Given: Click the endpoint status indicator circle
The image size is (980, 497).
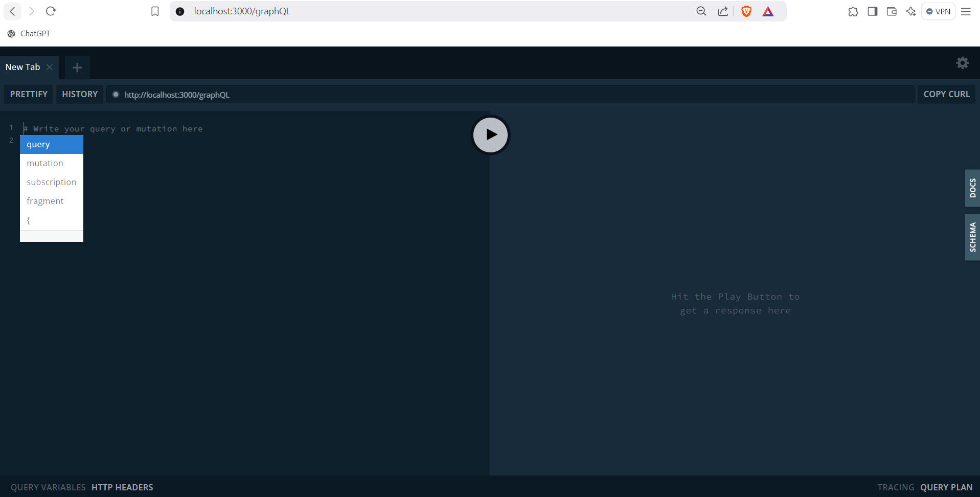Looking at the screenshot, I should (116, 94).
